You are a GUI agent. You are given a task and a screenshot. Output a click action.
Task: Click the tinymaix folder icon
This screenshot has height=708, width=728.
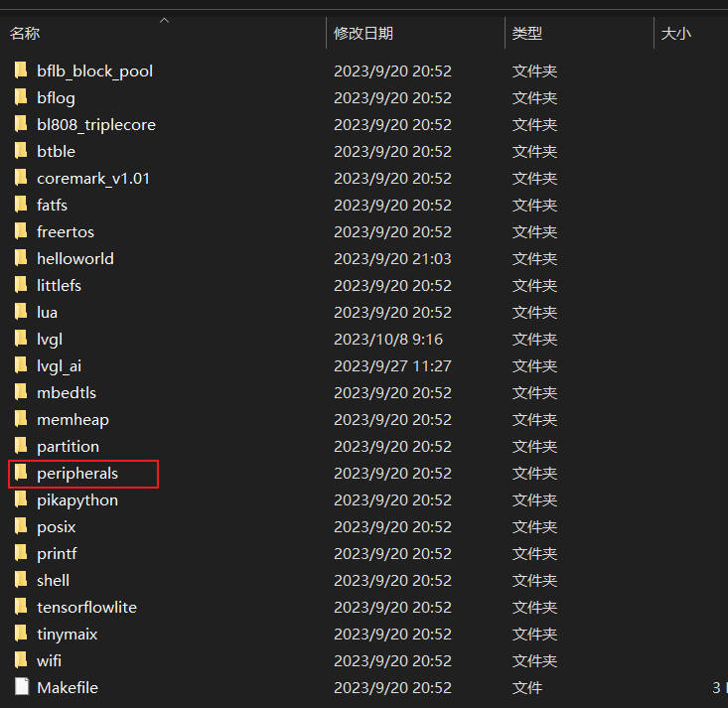pyautogui.click(x=21, y=634)
